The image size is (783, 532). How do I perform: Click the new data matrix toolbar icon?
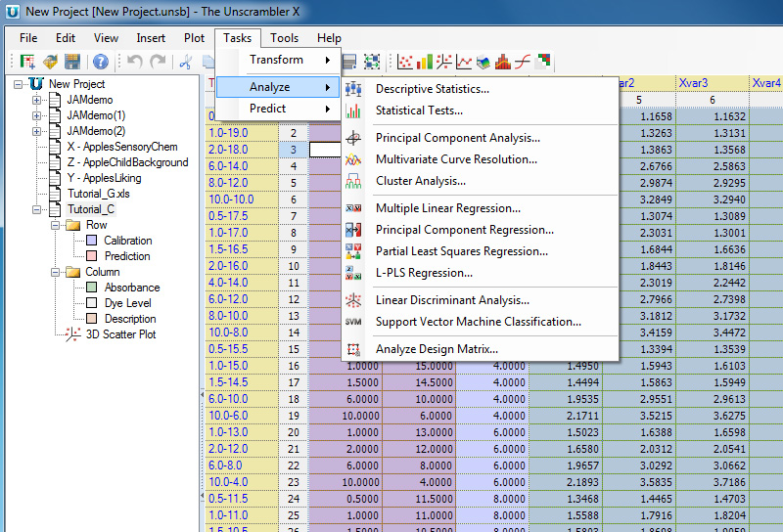(27, 62)
